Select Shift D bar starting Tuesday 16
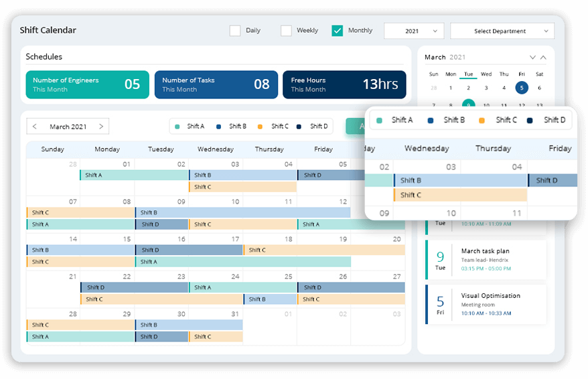Image resolution: width=588 pixels, height=379 pixels. click(189, 250)
